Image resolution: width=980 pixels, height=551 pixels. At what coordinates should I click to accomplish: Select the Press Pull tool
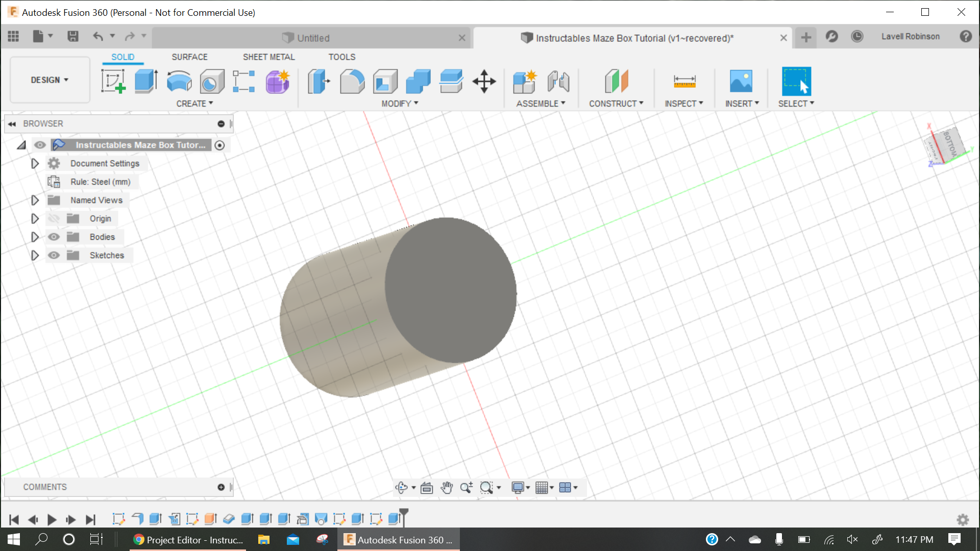coord(319,81)
